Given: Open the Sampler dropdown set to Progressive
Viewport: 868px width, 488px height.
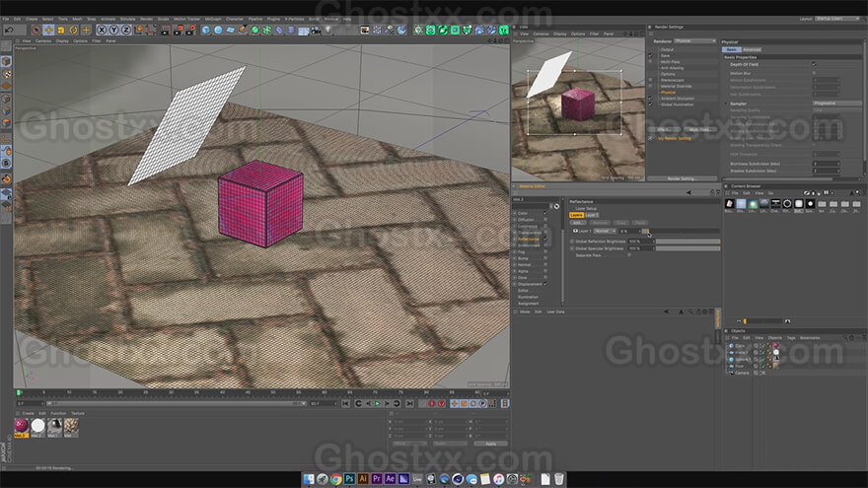Looking at the screenshot, I should [836, 104].
